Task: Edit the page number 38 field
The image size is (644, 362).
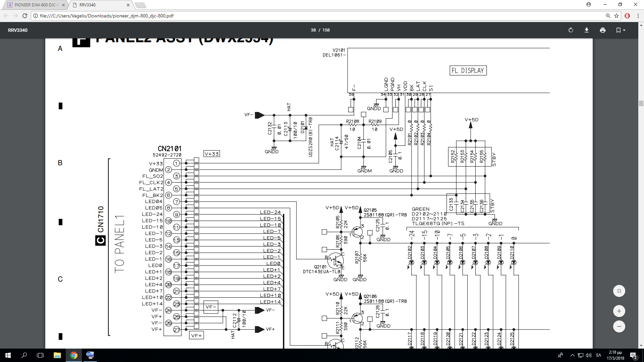Action: coord(313,30)
